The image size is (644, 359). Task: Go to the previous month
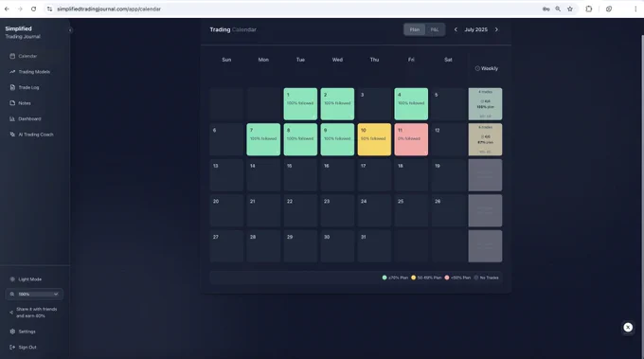tap(456, 29)
